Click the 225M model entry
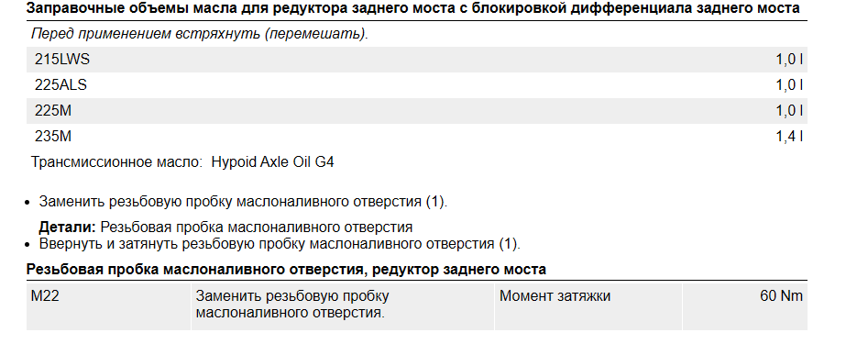Image resolution: width=868 pixels, height=344 pixels. (53, 111)
